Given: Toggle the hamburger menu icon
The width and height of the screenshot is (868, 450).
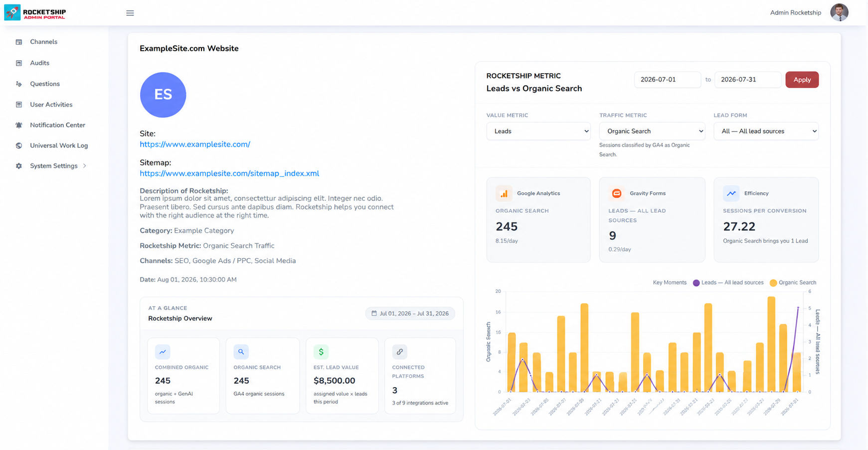Looking at the screenshot, I should click(x=130, y=13).
